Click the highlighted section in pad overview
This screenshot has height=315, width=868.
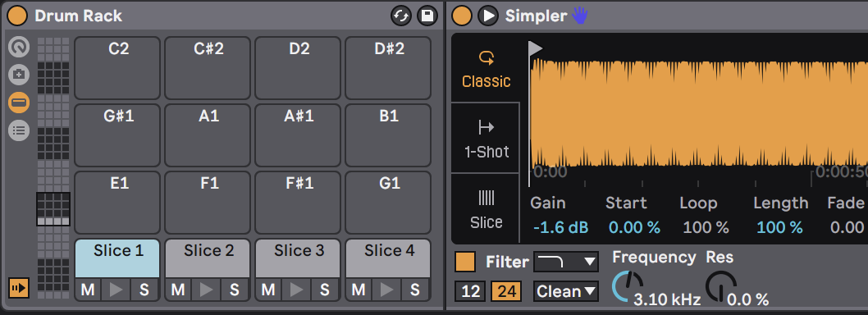pos(53,208)
